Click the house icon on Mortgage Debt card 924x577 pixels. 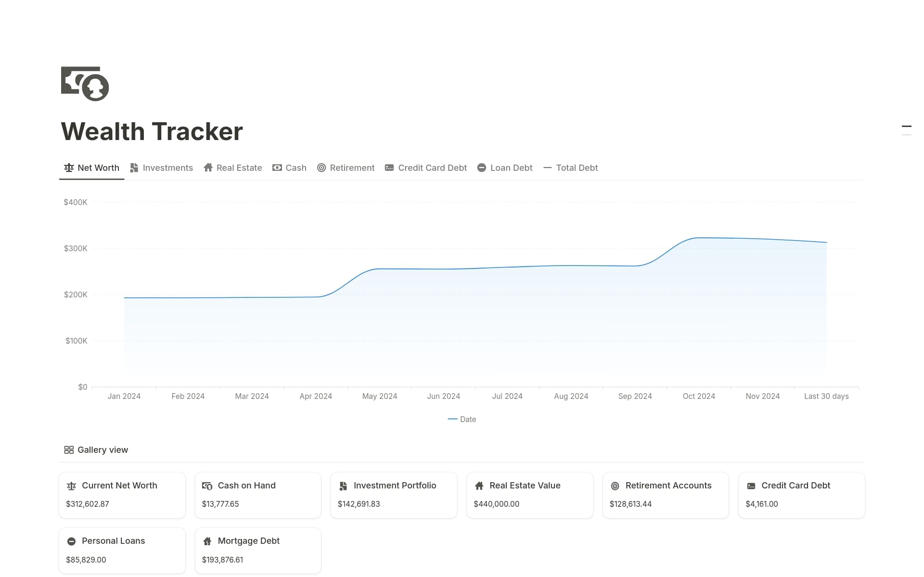[207, 541]
